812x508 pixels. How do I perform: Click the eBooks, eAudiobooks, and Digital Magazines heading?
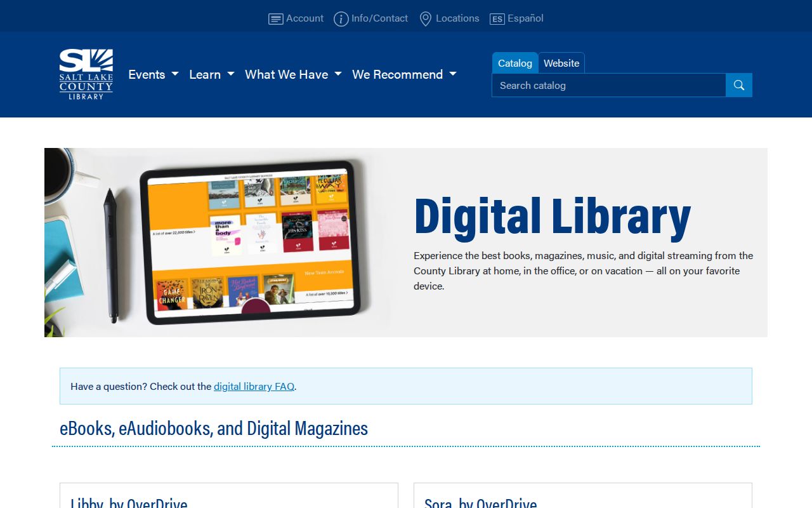214,428
